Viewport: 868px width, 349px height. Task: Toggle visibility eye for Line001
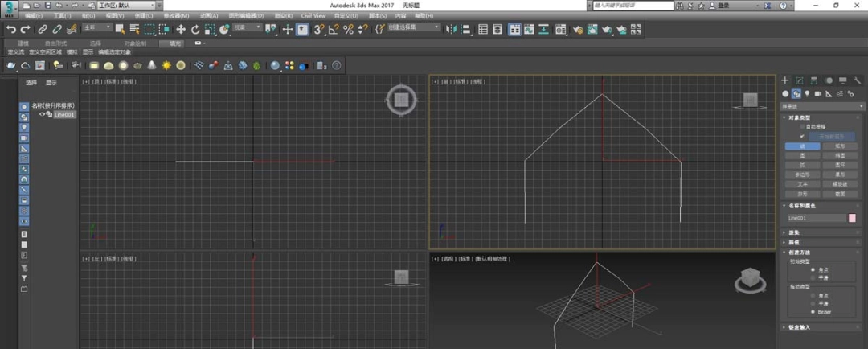[x=42, y=114]
